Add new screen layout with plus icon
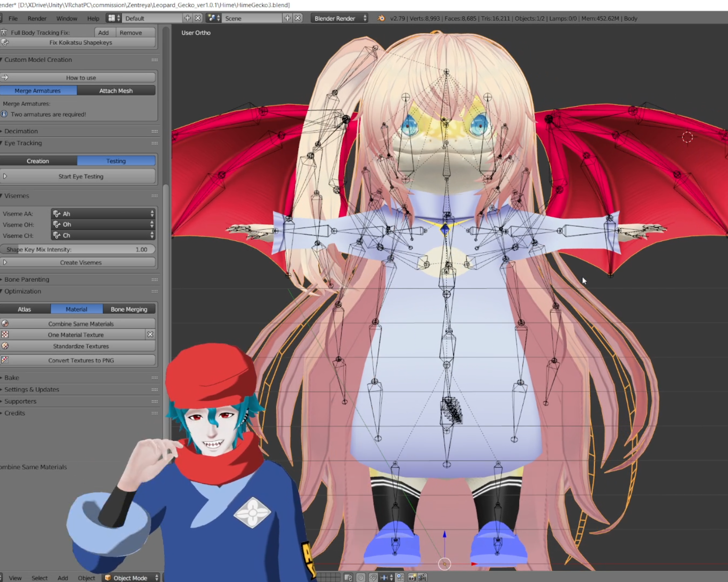728x582 pixels. coord(188,18)
